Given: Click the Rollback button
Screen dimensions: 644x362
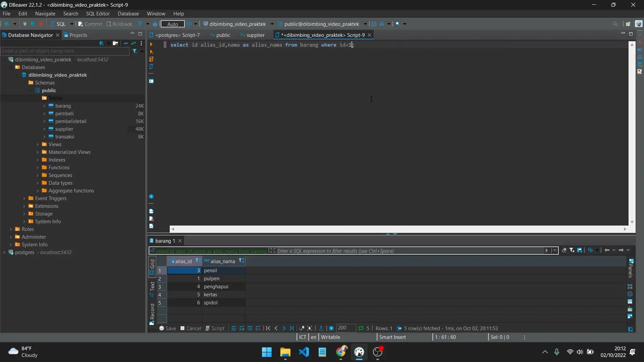Looking at the screenshot, I should [x=119, y=24].
